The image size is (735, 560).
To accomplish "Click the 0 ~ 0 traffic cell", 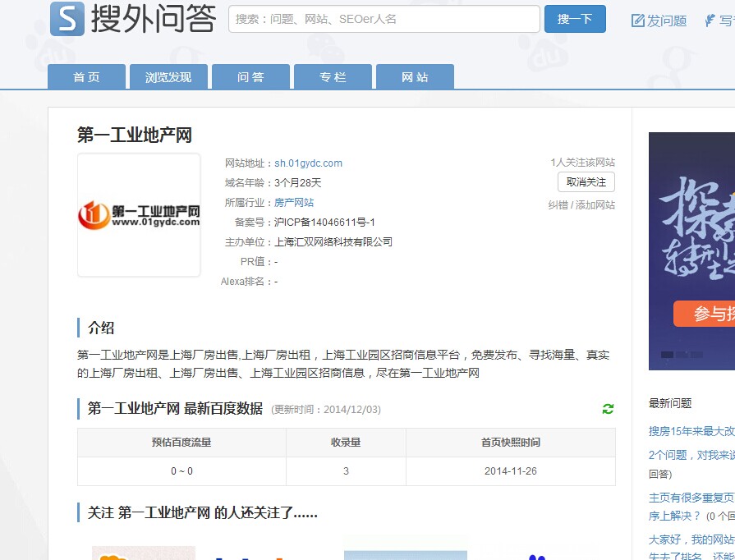I will tap(181, 471).
